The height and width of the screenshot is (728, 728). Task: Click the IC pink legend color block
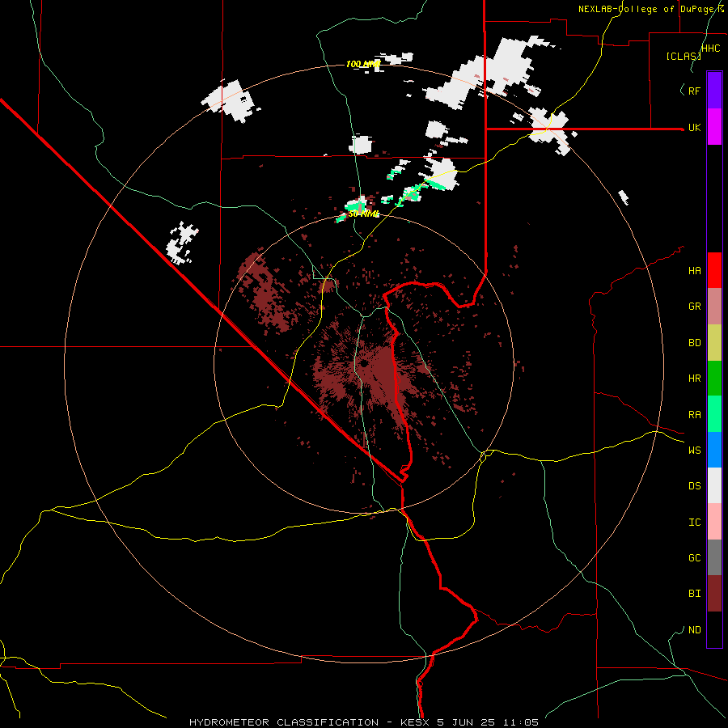coord(714,522)
